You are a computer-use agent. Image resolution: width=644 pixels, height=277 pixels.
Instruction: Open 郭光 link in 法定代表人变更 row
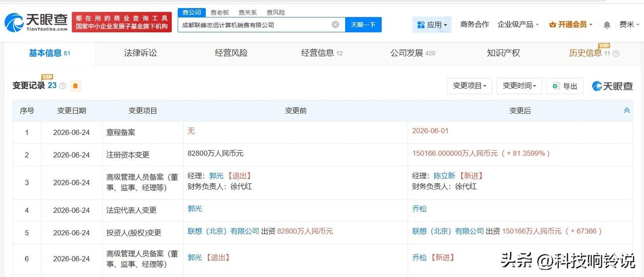[x=195, y=209]
